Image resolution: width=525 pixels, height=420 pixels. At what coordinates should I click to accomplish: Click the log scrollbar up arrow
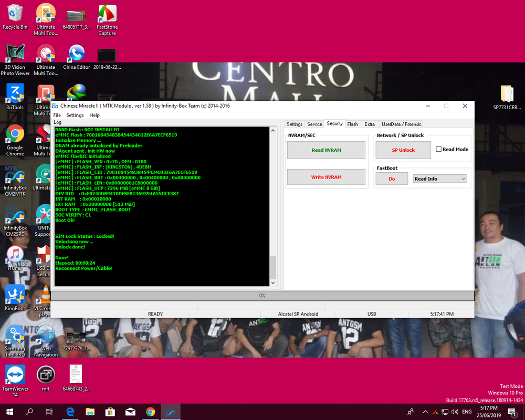273,131
